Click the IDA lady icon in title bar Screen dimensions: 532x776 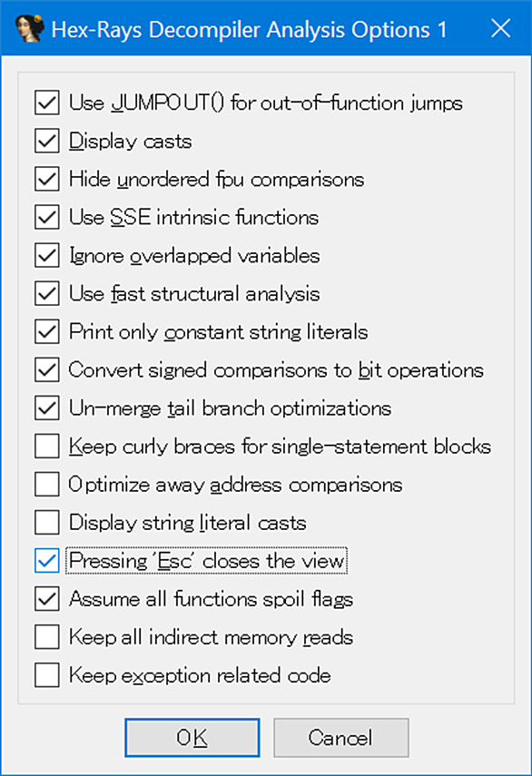[x=29, y=29]
